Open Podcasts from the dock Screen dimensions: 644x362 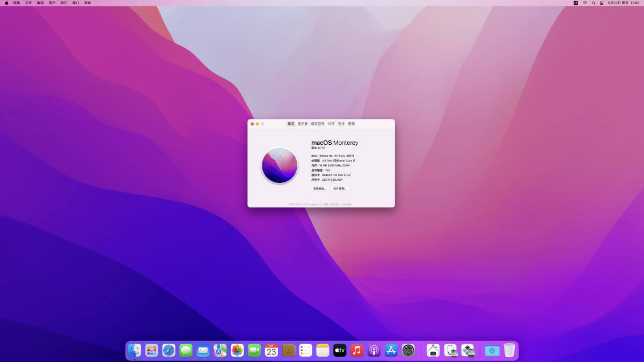click(374, 350)
